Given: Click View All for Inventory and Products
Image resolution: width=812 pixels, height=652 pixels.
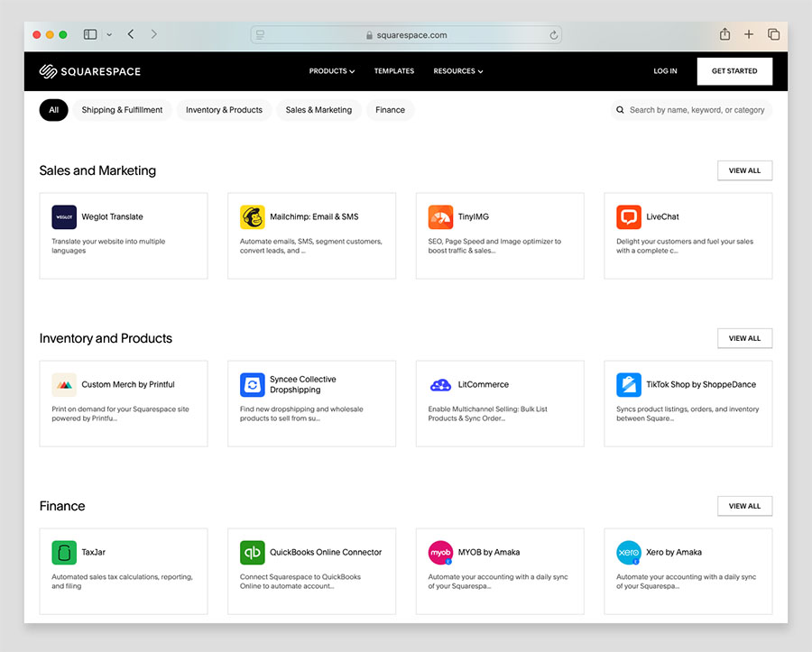Looking at the screenshot, I should coord(744,338).
